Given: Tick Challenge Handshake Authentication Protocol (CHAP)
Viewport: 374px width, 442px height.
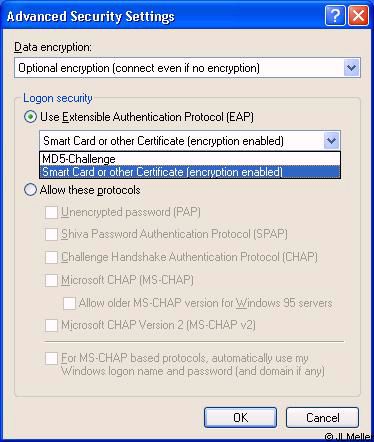Looking at the screenshot, I should [51, 257].
